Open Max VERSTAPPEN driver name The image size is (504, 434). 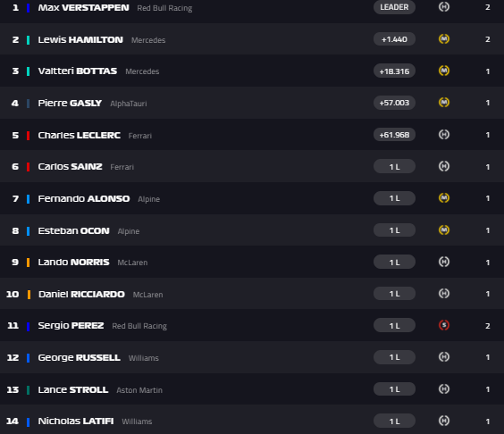pyautogui.click(x=84, y=8)
